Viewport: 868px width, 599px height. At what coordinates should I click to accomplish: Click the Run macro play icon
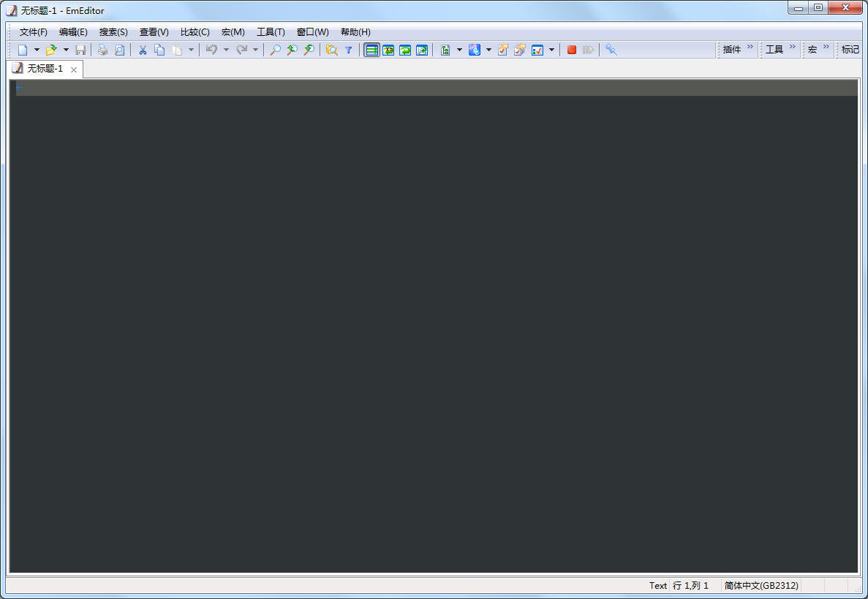[589, 50]
